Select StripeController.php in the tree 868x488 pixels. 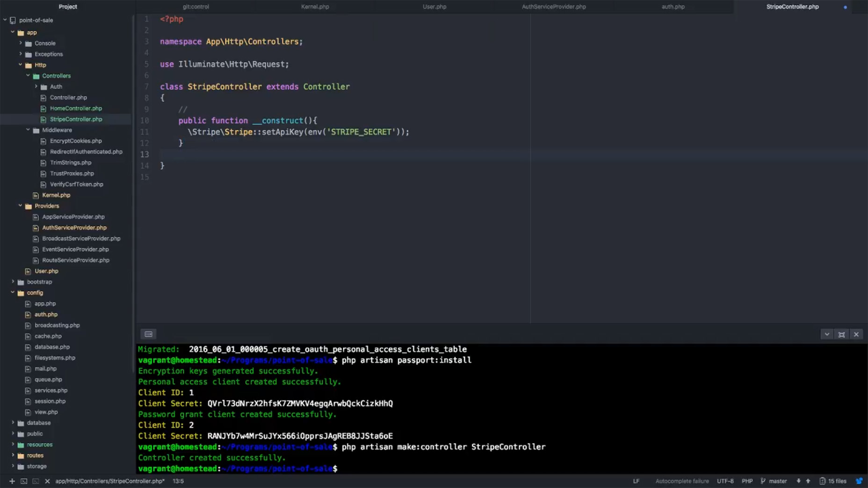pyautogui.click(x=76, y=119)
